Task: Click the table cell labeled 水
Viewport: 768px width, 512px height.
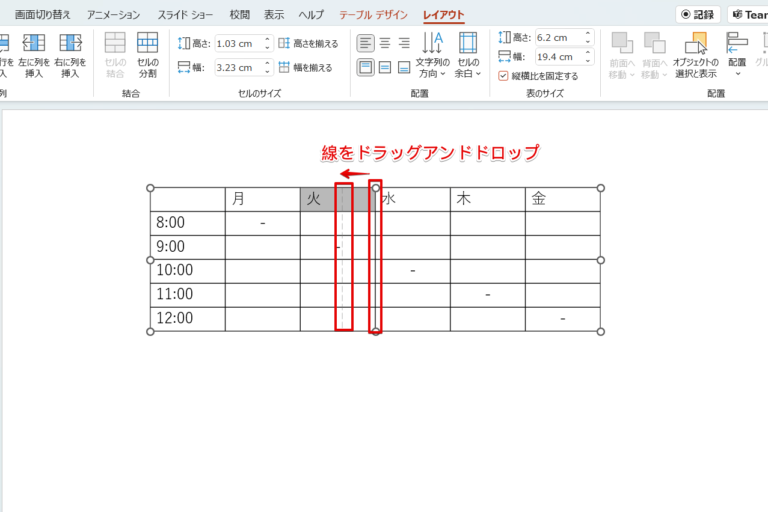Action: (414, 199)
